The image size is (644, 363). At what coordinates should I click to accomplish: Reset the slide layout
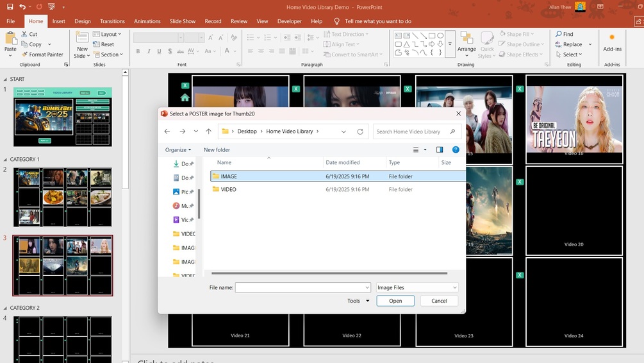pyautogui.click(x=104, y=44)
